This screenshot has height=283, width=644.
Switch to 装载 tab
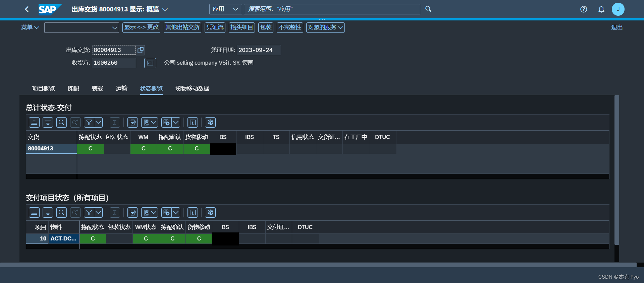[97, 88]
